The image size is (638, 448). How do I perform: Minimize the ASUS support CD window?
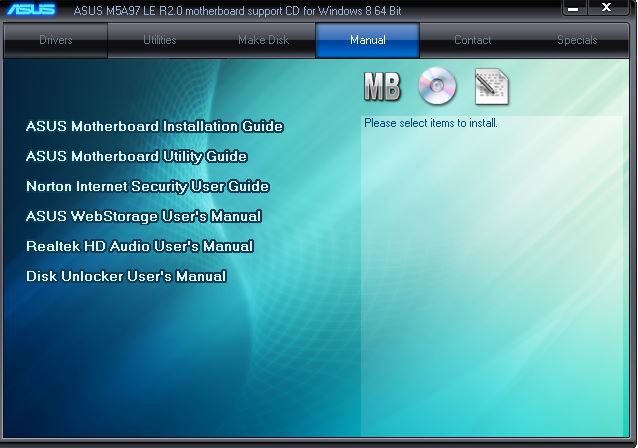[574, 8]
